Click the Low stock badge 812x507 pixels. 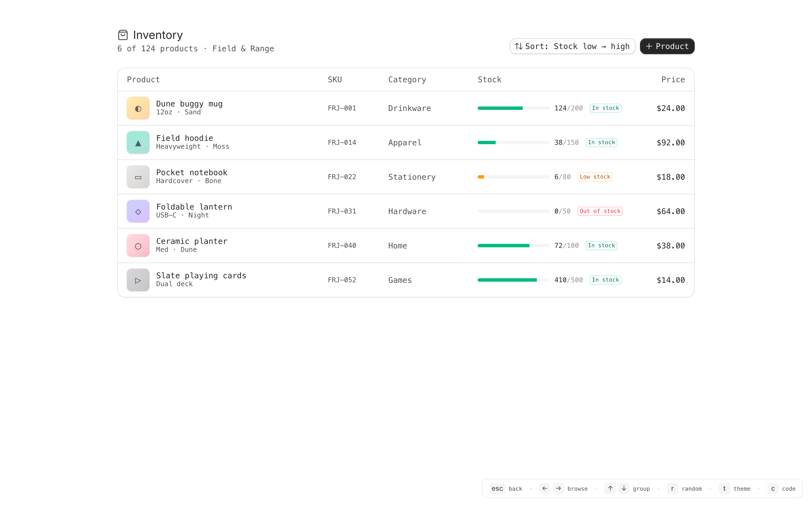tap(595, 177)
